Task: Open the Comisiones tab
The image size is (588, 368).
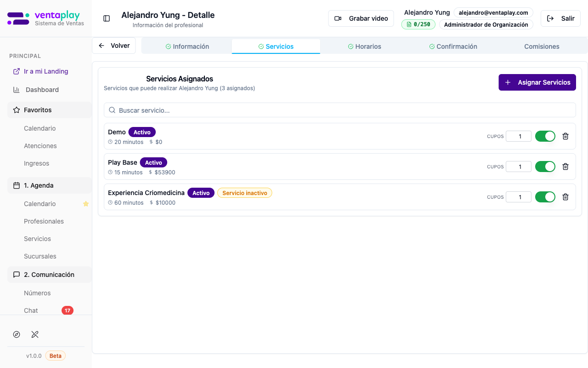Action: point(542,46)
